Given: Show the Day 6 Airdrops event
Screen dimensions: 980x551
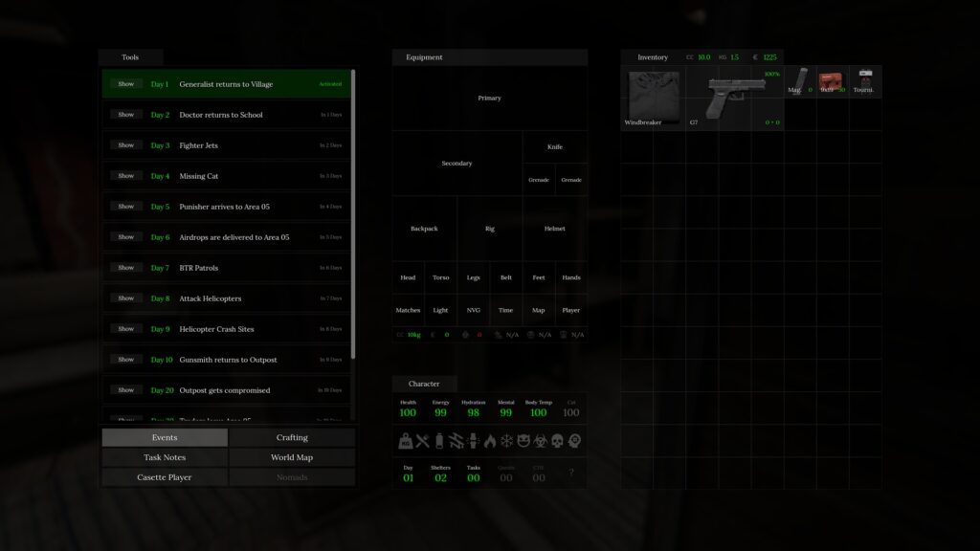Looking at the screenshot, I should [x=125, y=237].
